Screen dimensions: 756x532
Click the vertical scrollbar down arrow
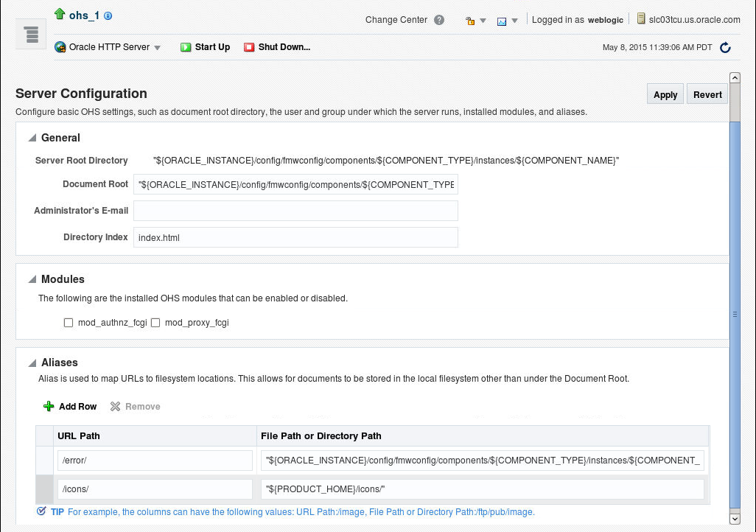pyautogui.click(x=735, y=519)
